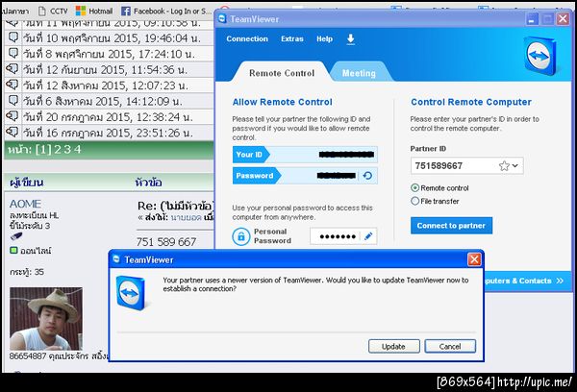
Task: Refresh the random password with the circular arrow
Action: [x=367, y=176]
